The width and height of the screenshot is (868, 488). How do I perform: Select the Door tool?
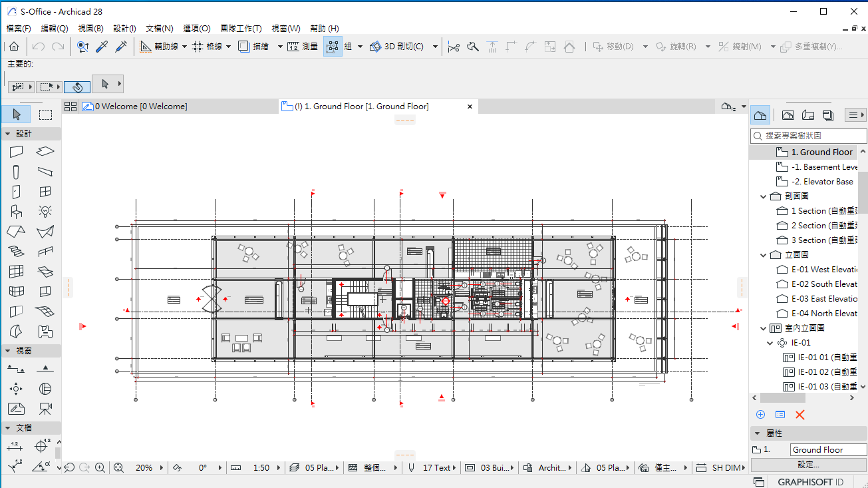coord(16,192)
